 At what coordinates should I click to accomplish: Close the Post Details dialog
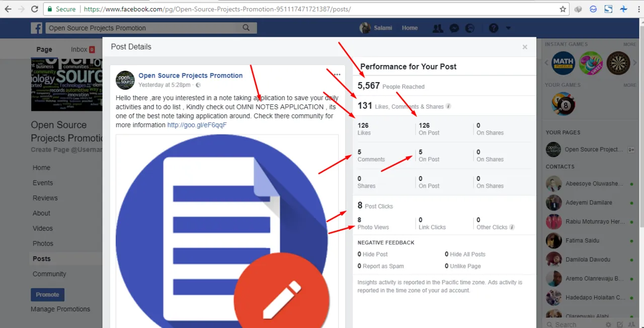[525, 47]
